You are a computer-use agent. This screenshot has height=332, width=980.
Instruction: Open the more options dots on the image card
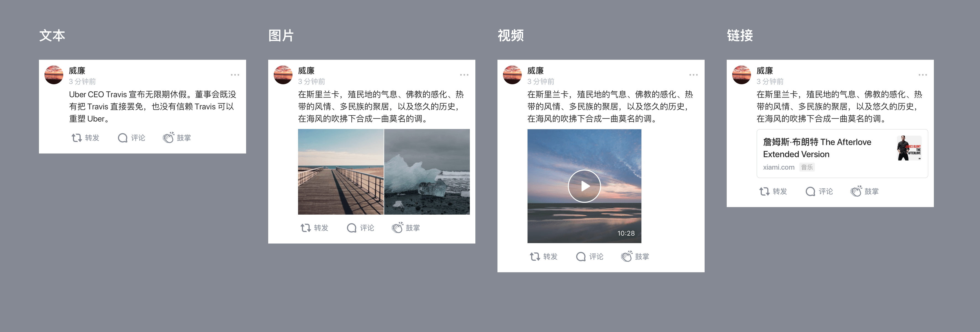pos(464,75)
